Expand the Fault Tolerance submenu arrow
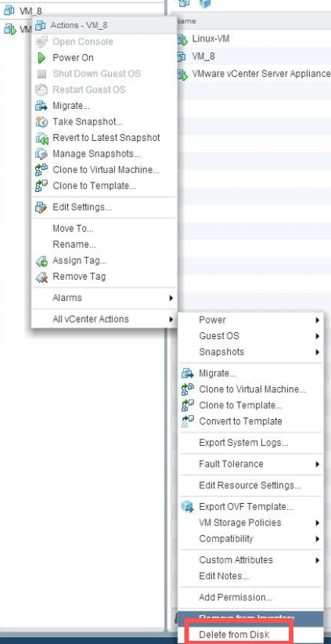The height and width of the screenshot is (644, 331). pyautogui.click(x=318, y=465)
